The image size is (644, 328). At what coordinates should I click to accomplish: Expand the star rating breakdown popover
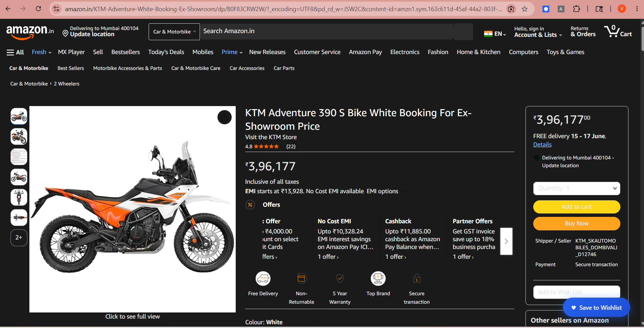tap(282, 147)
